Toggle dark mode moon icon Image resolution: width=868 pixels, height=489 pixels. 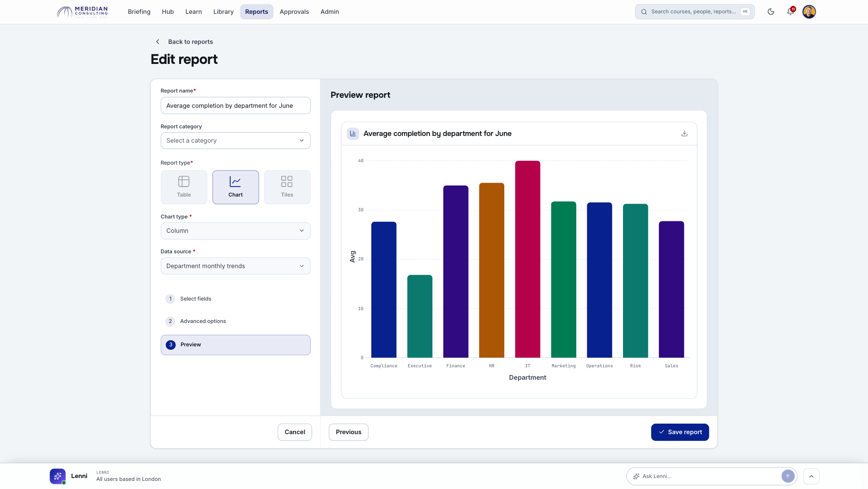[771, 11]
